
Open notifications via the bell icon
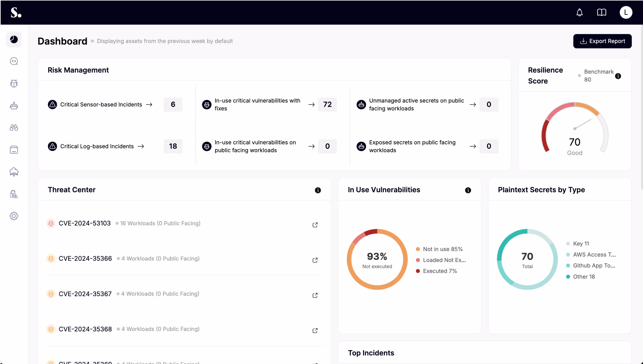coord(580,12)
